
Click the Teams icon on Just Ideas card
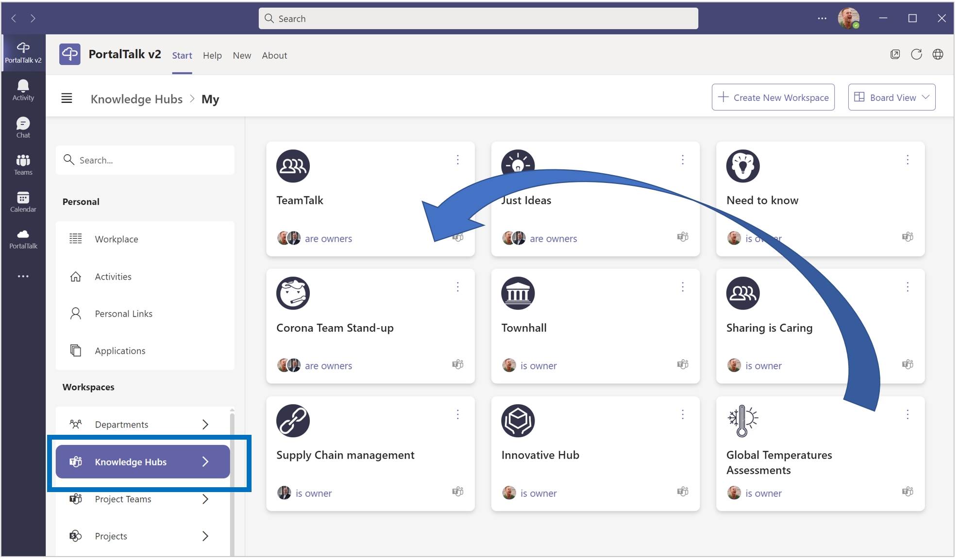pos(682,237)
